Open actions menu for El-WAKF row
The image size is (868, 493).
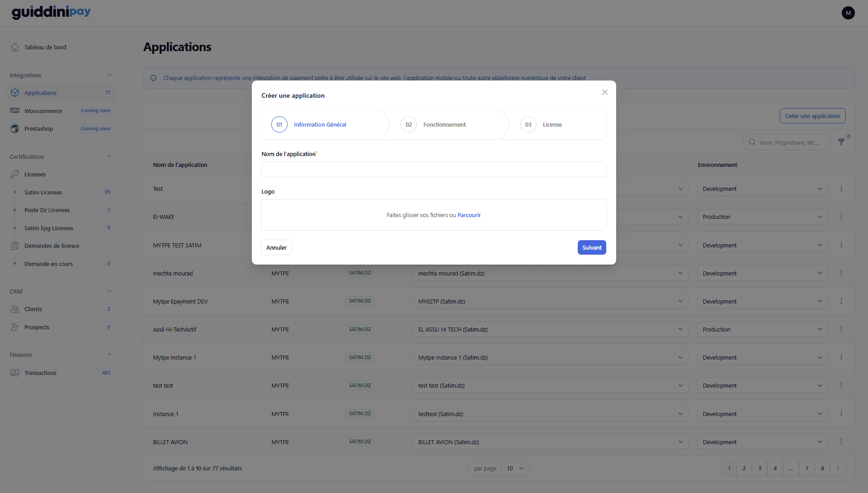(x=841, y=217)
